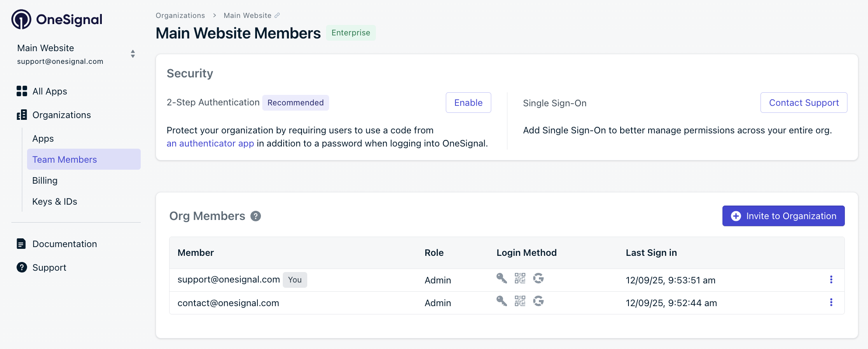Click the Google login icon for support@onesignal.com
Image resolution: width=868 pixels, height=349 pixels.
[538, 278]
